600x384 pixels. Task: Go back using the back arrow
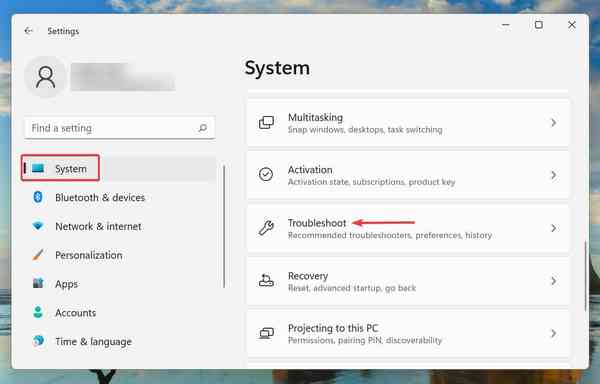(x=28, y=31)
